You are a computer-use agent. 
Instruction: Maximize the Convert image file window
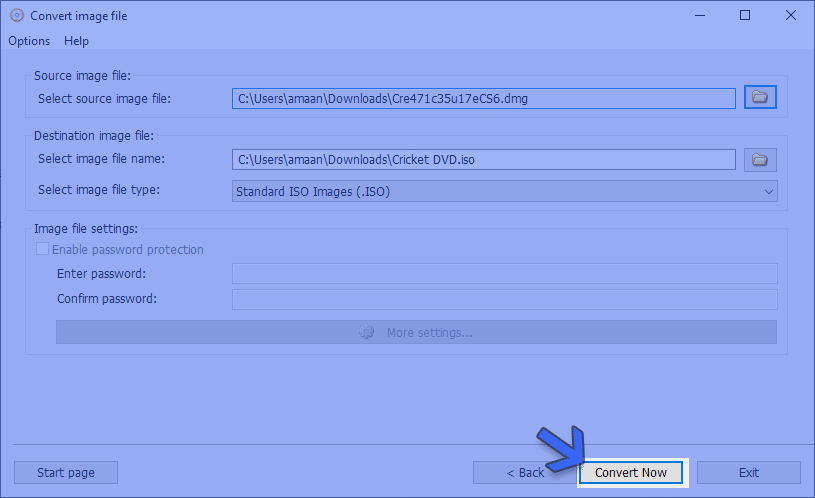745,16
